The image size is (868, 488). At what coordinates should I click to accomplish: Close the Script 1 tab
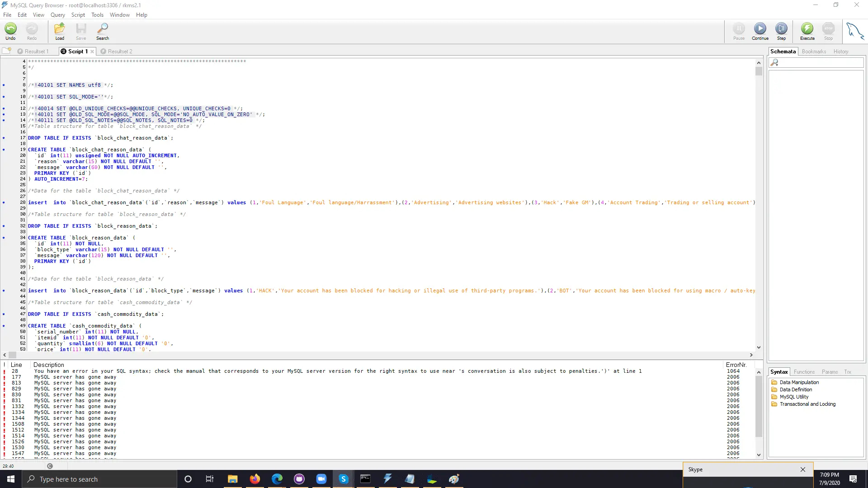[x=92, y=52]
